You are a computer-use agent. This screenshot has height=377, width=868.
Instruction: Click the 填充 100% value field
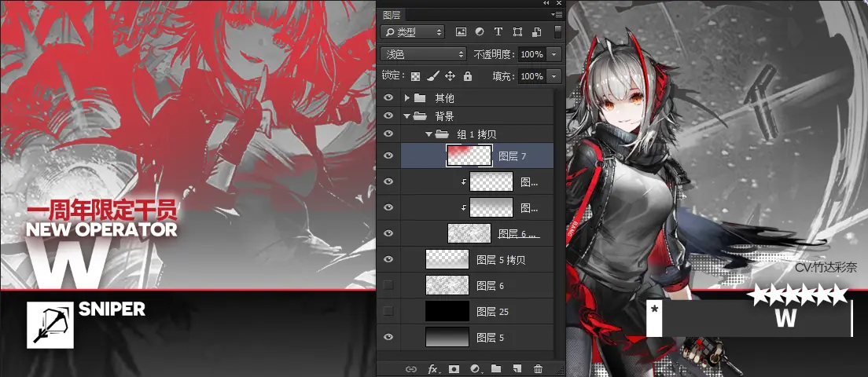[x=532, y=75]
